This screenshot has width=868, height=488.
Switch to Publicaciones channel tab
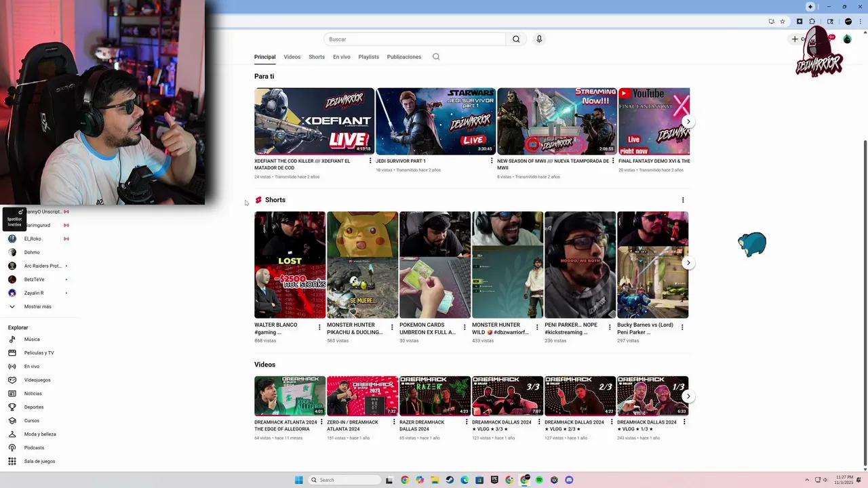404,57
